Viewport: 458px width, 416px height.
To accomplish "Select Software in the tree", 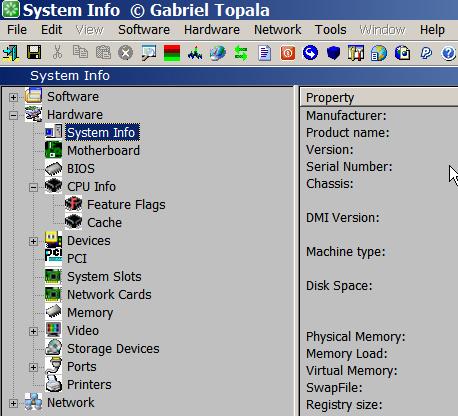I will 73,97.
